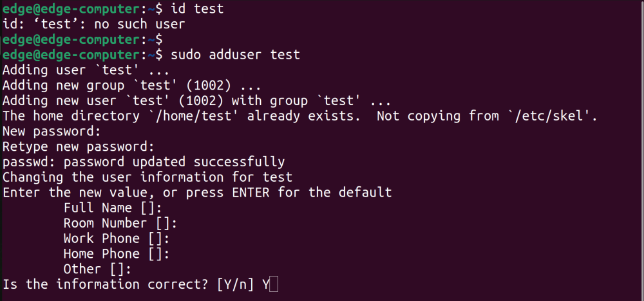
Task: Click the 'Home Phone []:' field prompt
Action: [117, 254]
